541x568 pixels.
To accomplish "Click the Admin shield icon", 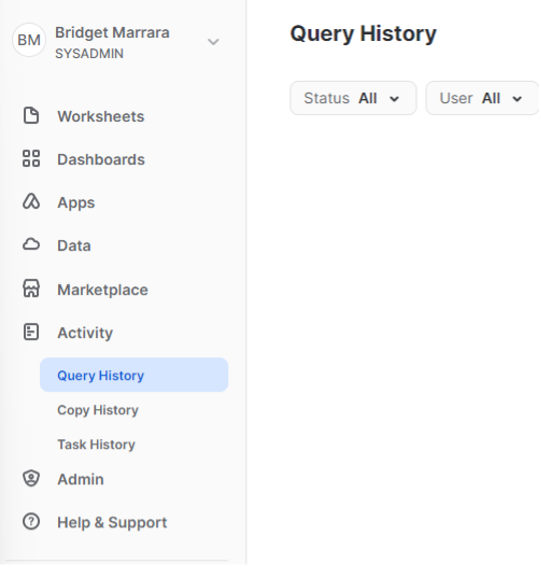I will click(31, 479).
